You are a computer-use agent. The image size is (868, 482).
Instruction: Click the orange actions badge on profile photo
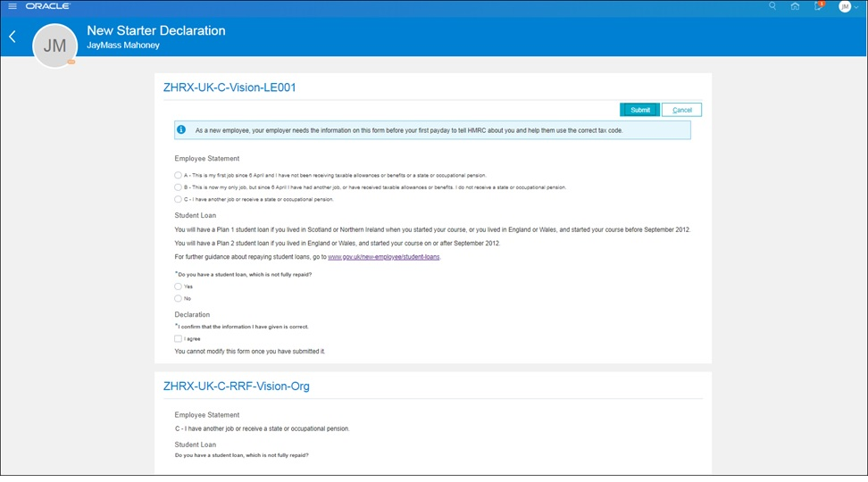[71, 62]
